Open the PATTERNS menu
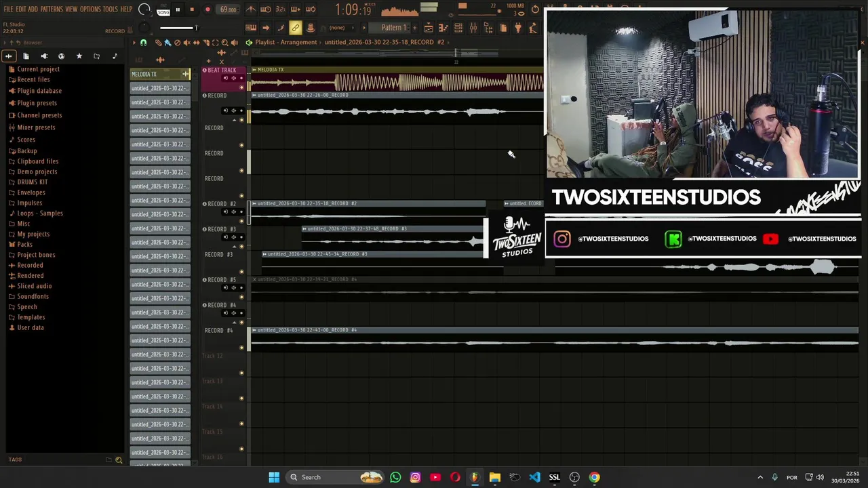 tap(52, 9)
